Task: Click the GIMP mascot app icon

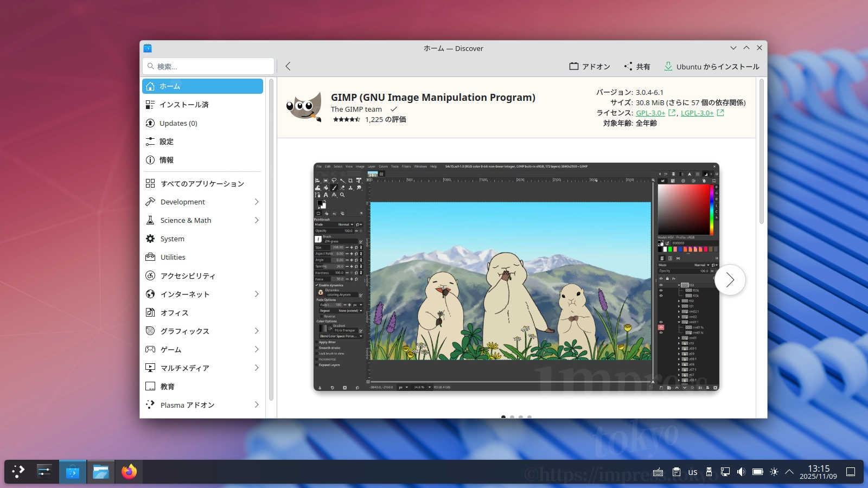Action: click(304, 107)
